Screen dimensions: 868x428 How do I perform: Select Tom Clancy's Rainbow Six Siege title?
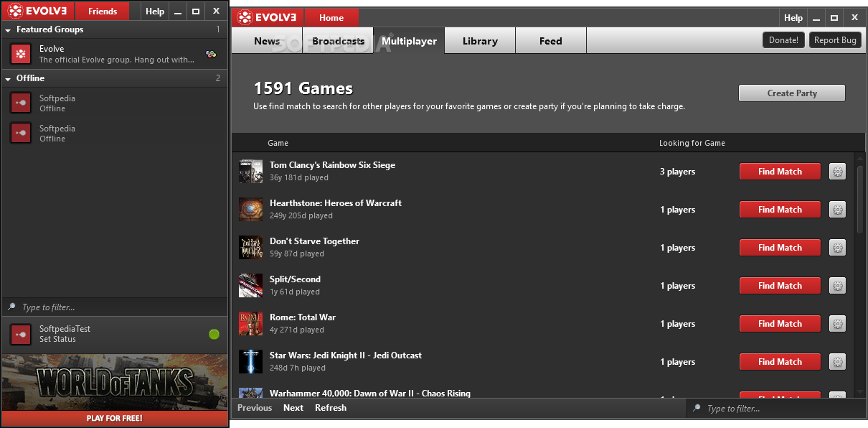pos(332,165)
